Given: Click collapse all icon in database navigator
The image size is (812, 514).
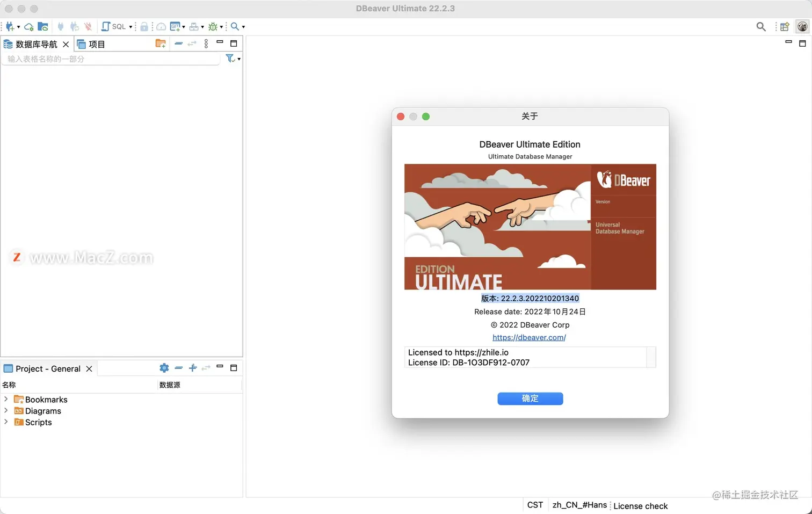Looking at the screenshot, I should click(178, 44).
